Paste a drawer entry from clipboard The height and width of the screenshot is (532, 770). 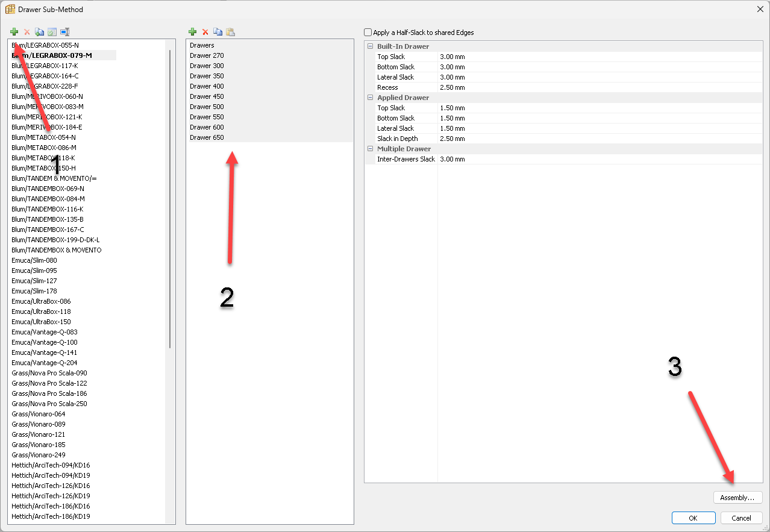pos(231,32)
